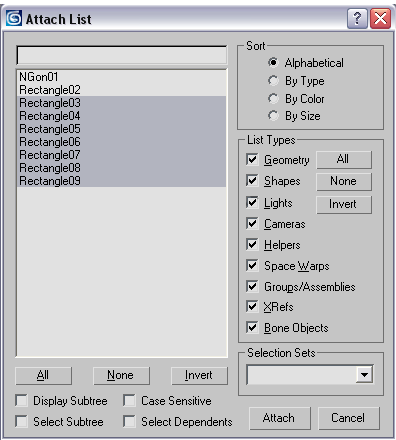Click the Cancel button
The height and width of the screenshot is (440, 396).
coord(349,418)
